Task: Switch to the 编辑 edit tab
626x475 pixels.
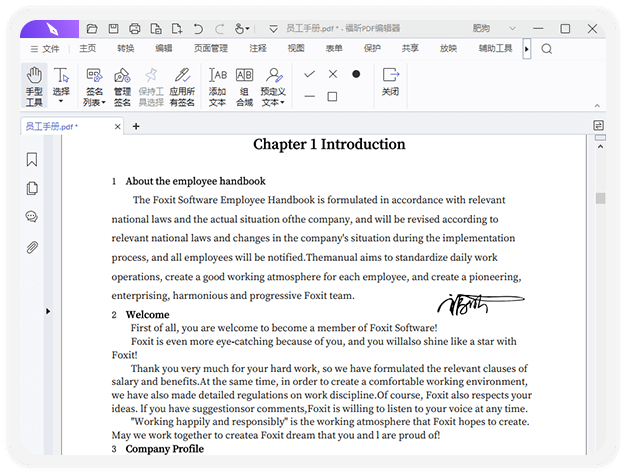Action: (x=164, y=48)
